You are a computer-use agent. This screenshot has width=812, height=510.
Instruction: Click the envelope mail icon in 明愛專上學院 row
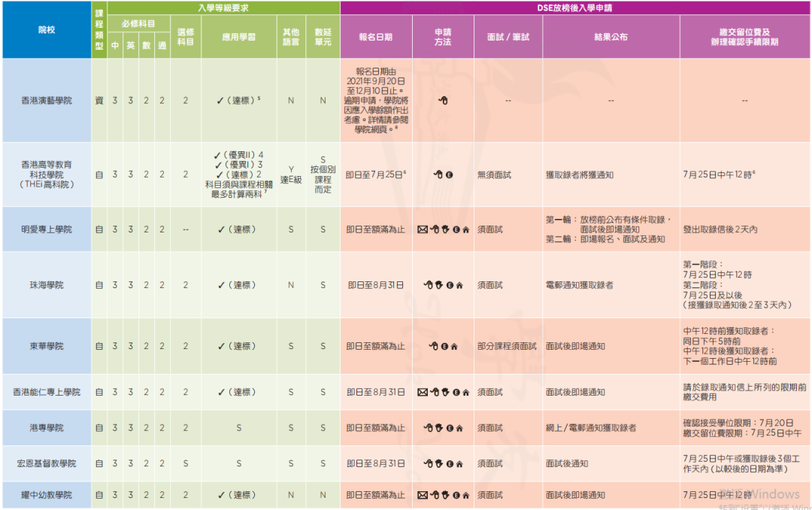point(422,229)
